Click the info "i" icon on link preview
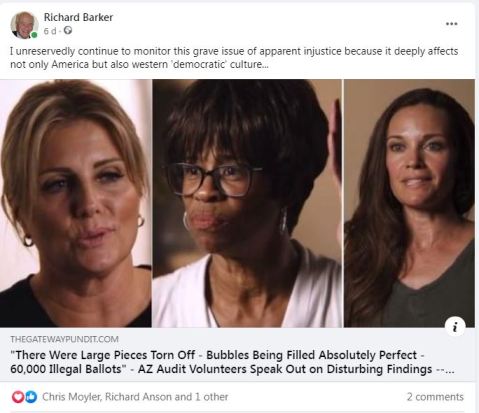 pyautogui.click(x=455, y=327)
